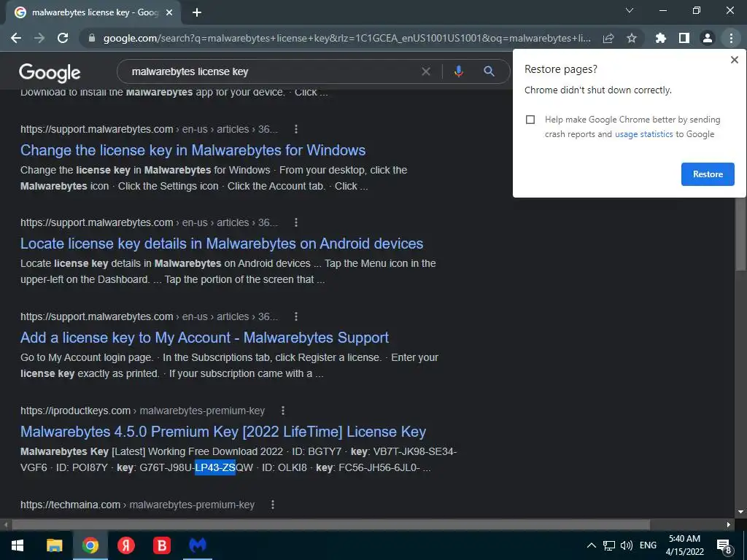
Task: Open Malwarebytes from the taskbar
Action: click(198, 545)
